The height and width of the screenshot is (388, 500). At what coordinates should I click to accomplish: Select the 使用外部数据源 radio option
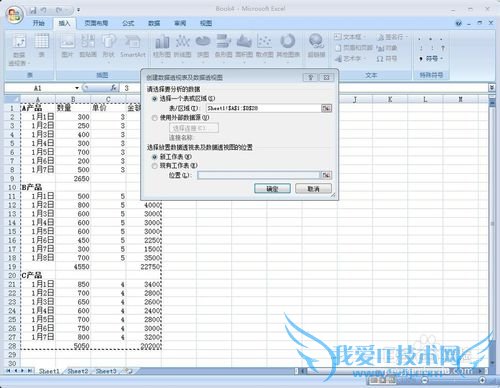[x=154, y=118]
